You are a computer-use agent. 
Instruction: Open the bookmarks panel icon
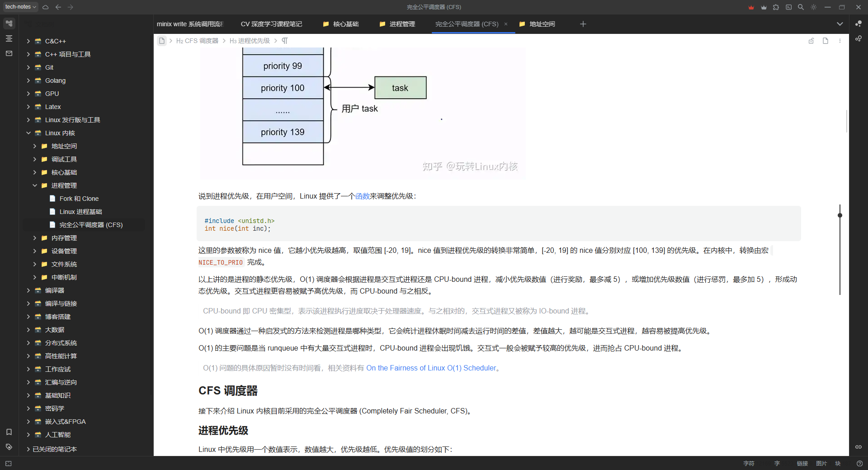point(9,432)
